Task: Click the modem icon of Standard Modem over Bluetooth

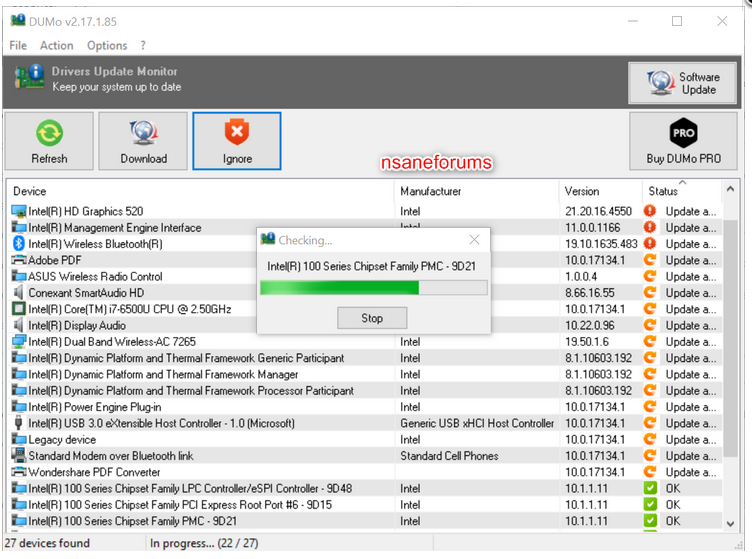Action: coord(19,455)
